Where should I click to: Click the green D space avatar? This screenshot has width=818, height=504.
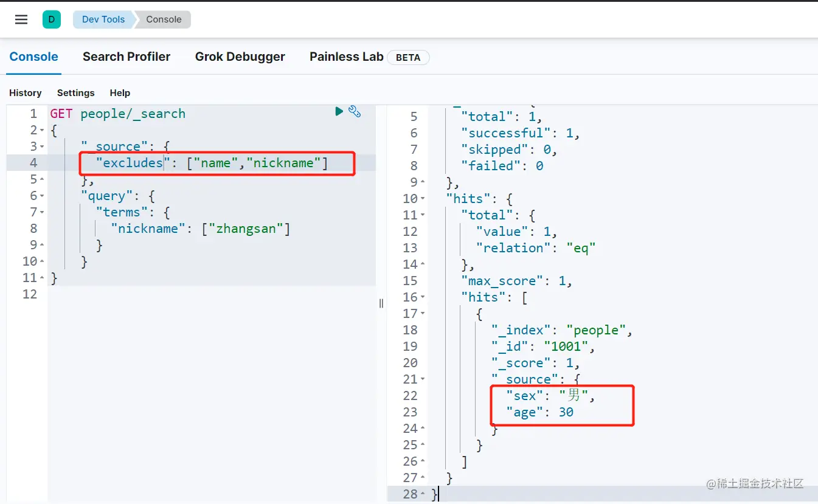(x=52, y=19)
